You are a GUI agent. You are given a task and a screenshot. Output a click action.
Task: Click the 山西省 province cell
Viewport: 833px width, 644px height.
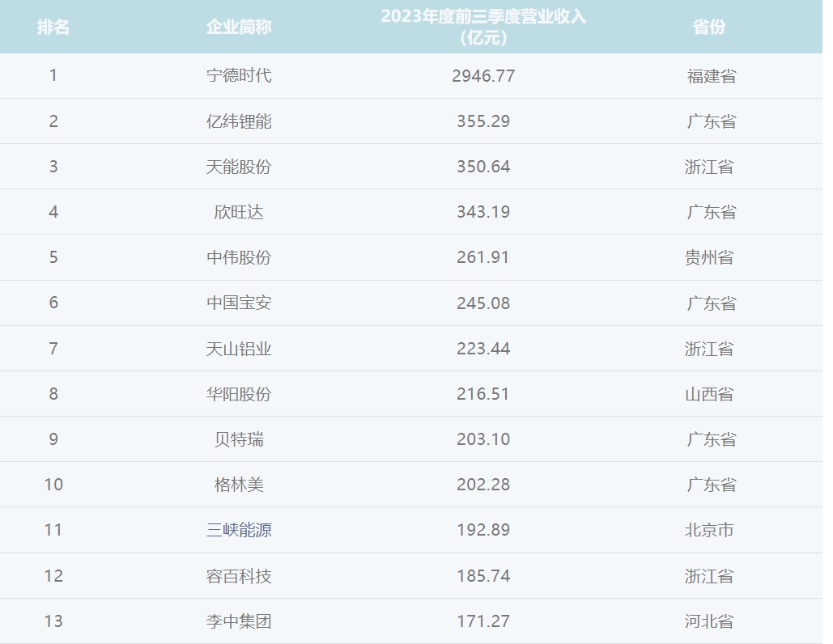click(709, 394)
